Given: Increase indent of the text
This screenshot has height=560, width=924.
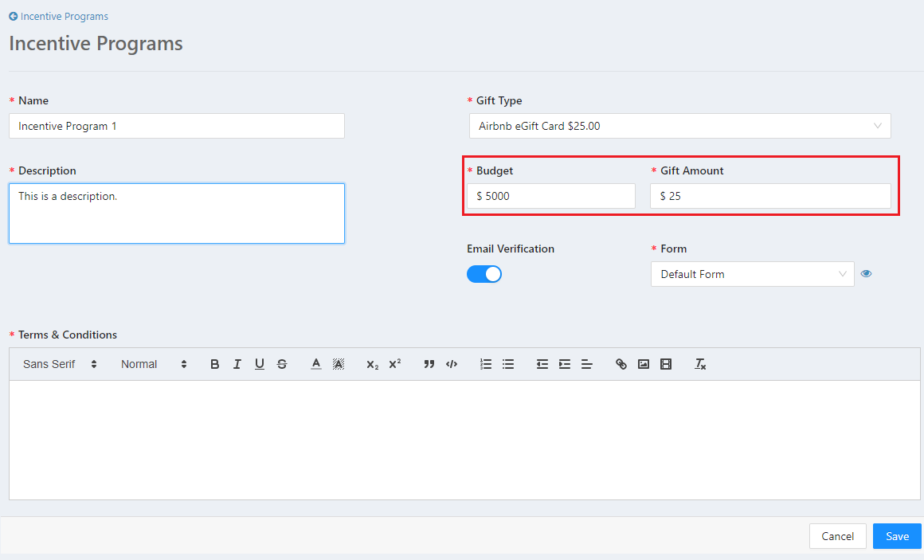Looking at the screenshot, I should 565,364.
